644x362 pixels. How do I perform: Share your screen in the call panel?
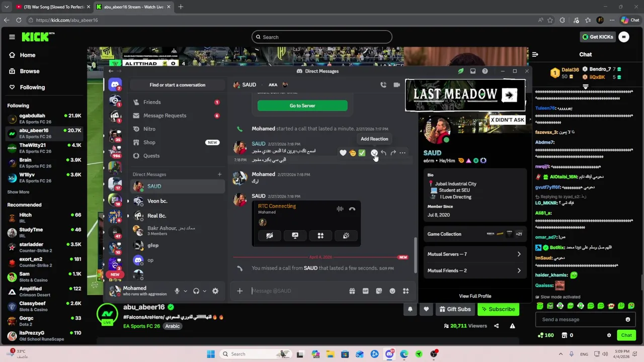(295, 235)
